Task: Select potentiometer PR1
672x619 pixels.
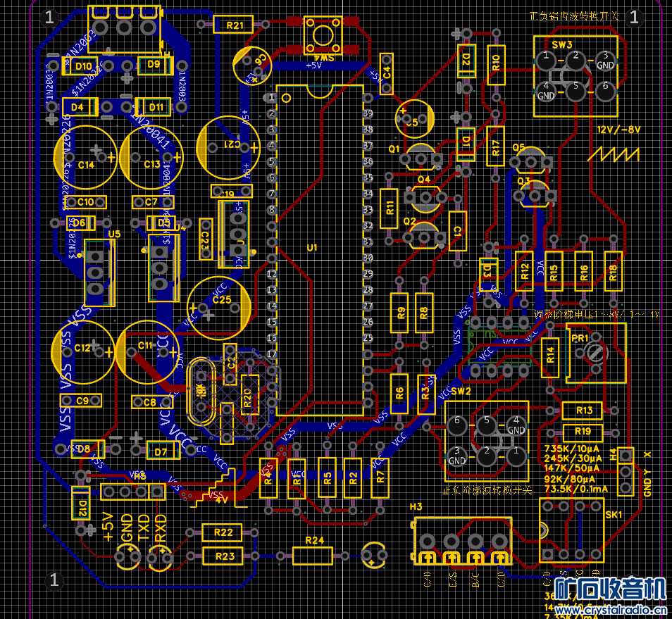Action: [x=596, y=353]
